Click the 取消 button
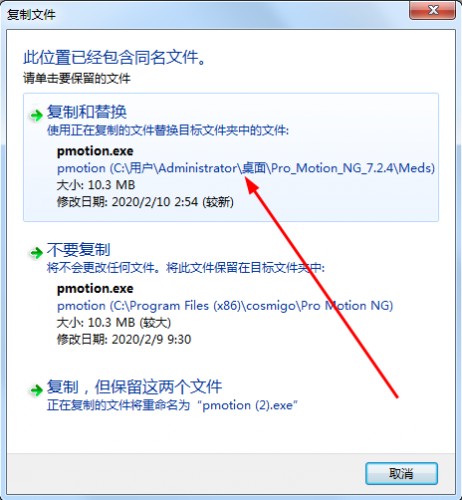 401,473
